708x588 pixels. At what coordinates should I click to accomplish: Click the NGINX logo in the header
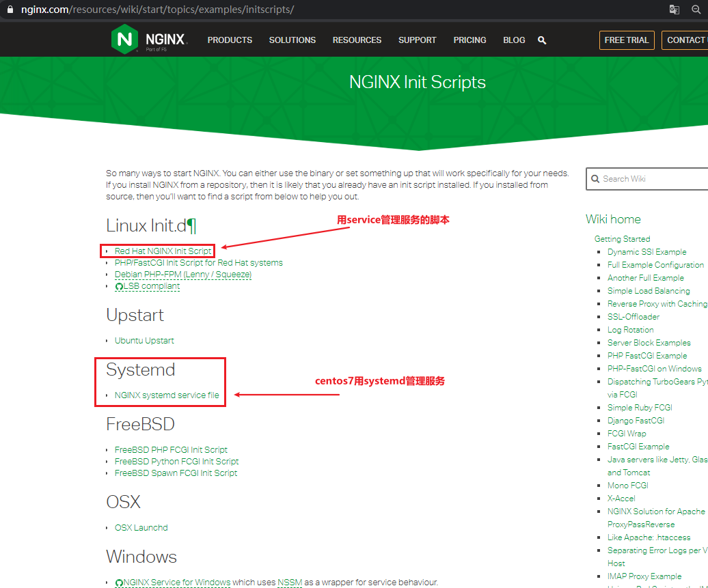point(125,40)
